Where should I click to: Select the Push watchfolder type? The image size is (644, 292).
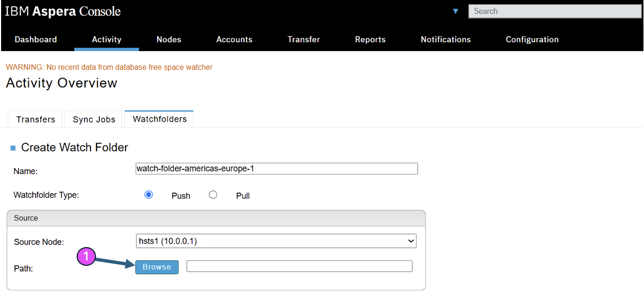pos(149,195)
